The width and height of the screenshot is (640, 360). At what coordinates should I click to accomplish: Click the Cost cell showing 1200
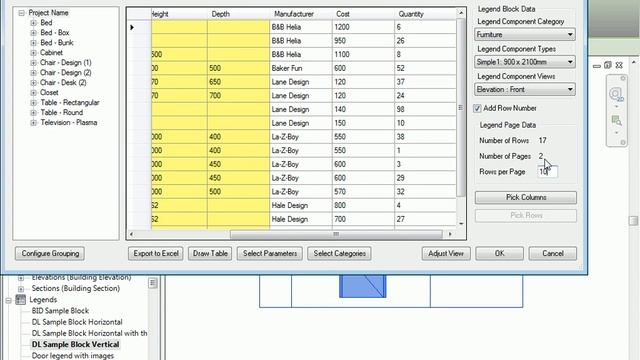pyautogui.click(x=363, y=27)
